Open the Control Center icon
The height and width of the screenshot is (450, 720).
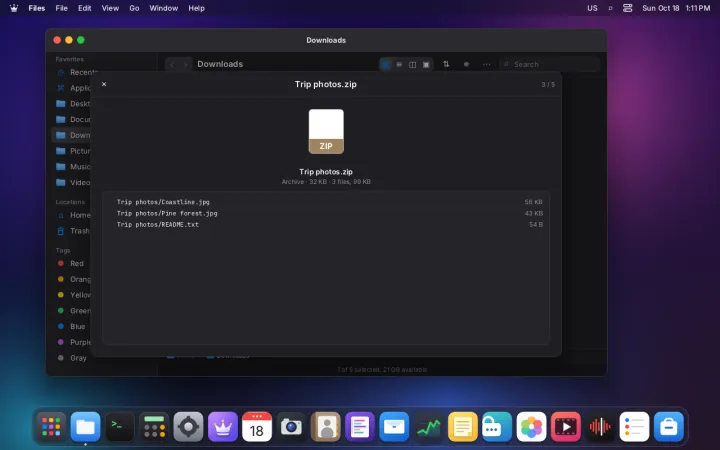[x=628, y=8]
